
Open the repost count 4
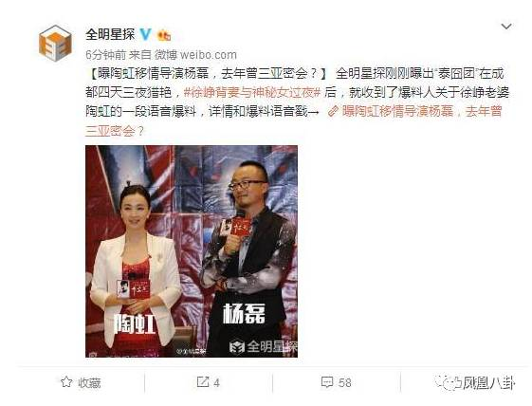pyautogui.click(x=216, y=383)
